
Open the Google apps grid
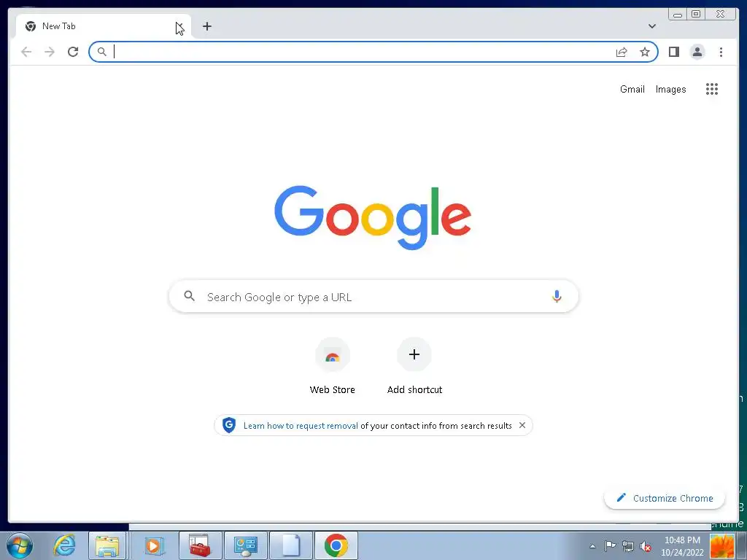click(712, 89)
